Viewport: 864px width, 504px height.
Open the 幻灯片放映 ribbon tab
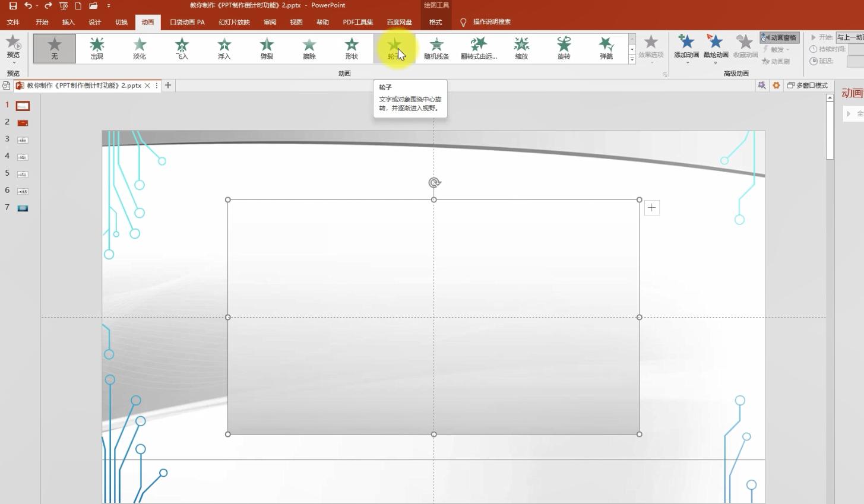(x=234, y=22)
